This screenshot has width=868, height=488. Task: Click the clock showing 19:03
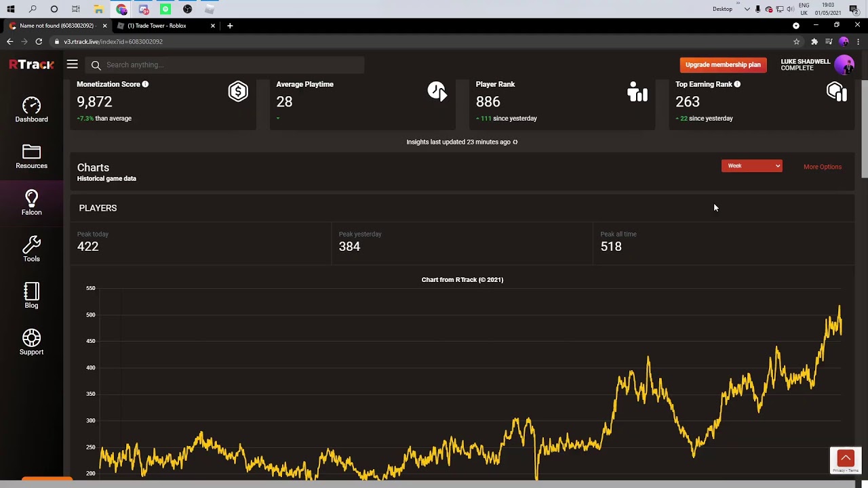(x=828, y=9)
